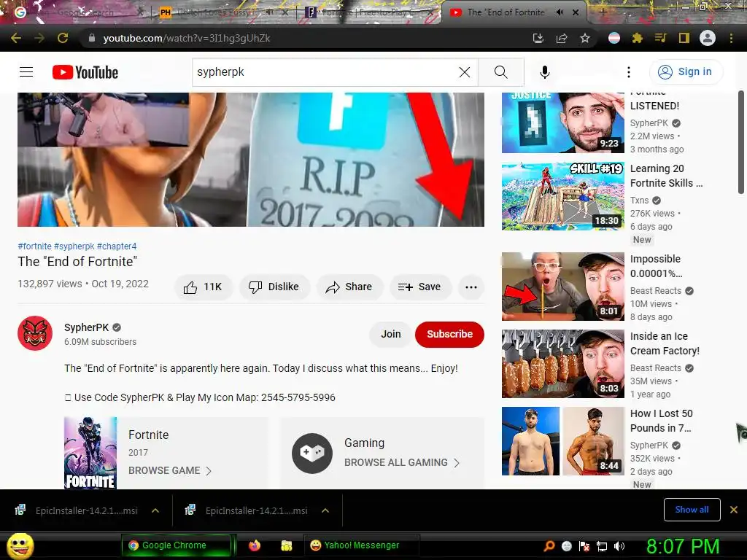Screen dimensions: 747x560
Task: Open Inside an Ice Cream Factory thumbnail
Action: (x=562, y=364)
